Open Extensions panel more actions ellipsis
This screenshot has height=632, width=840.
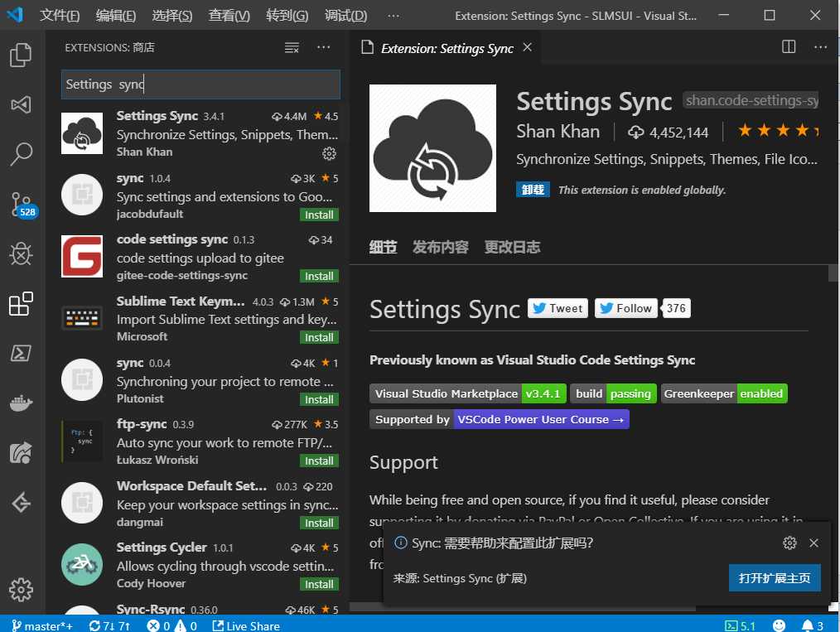324,47
